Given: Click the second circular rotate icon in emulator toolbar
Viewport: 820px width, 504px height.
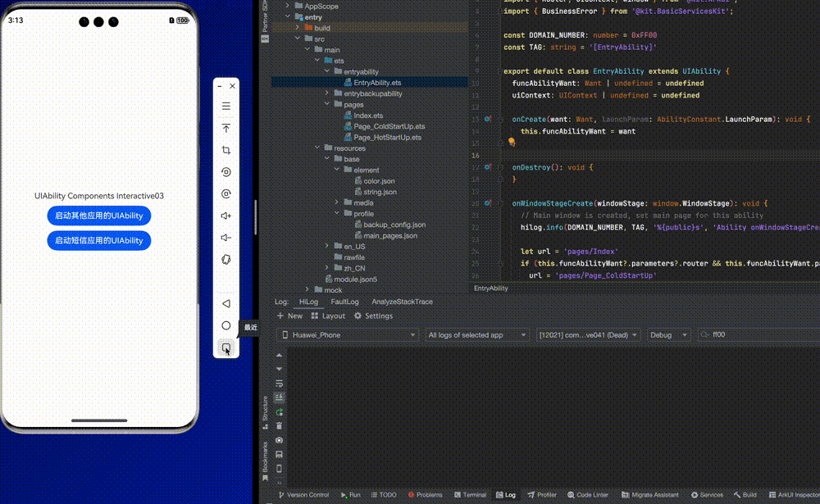Looking at the screenshot, I should click(226, 194).
